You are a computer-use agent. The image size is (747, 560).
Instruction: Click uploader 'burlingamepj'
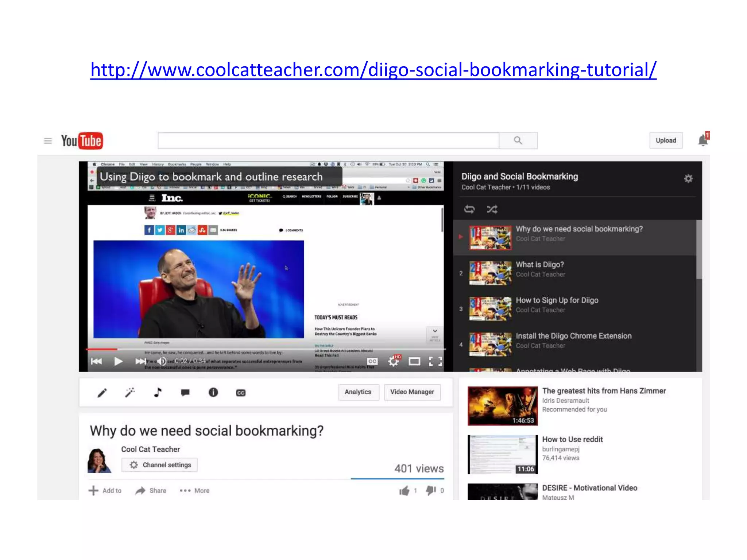click(x=561, y=449)
